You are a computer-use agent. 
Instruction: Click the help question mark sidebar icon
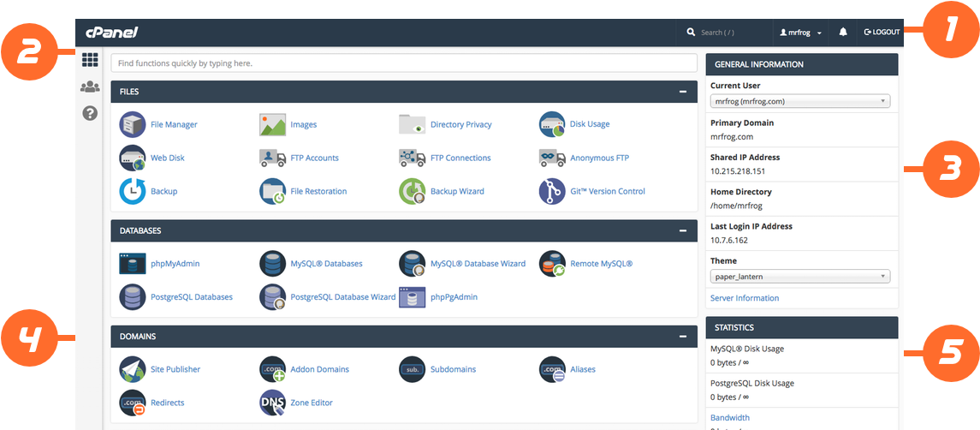coord(90,113)
